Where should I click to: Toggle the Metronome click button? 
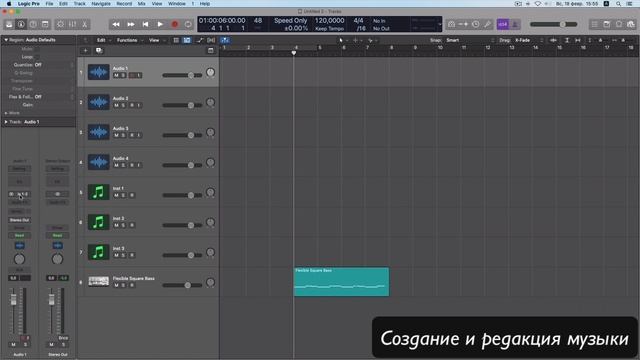point(515,24)
